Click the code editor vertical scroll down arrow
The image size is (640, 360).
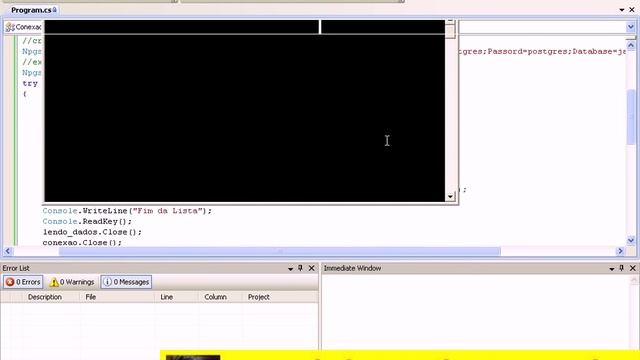tap(631, 240)
